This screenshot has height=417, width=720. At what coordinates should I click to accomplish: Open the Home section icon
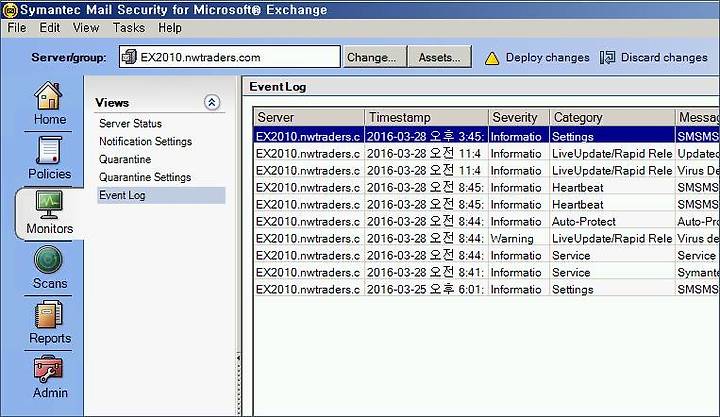[48, 96]
